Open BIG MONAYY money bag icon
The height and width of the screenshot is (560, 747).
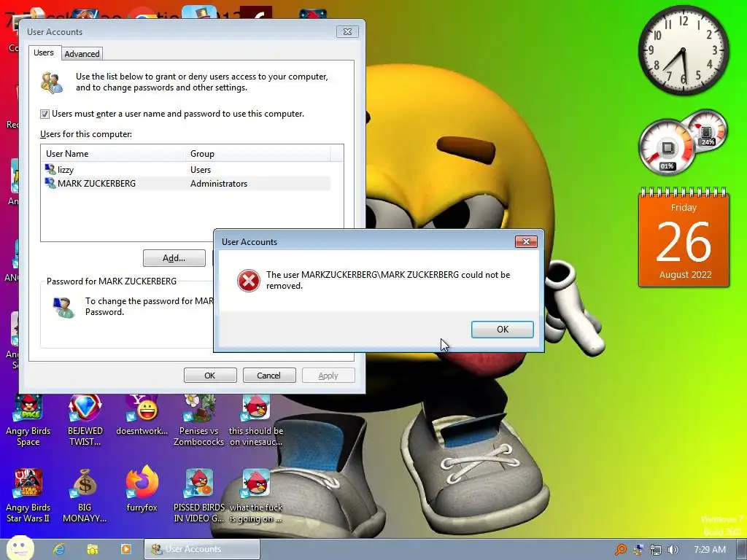click(x=85, y=496)
